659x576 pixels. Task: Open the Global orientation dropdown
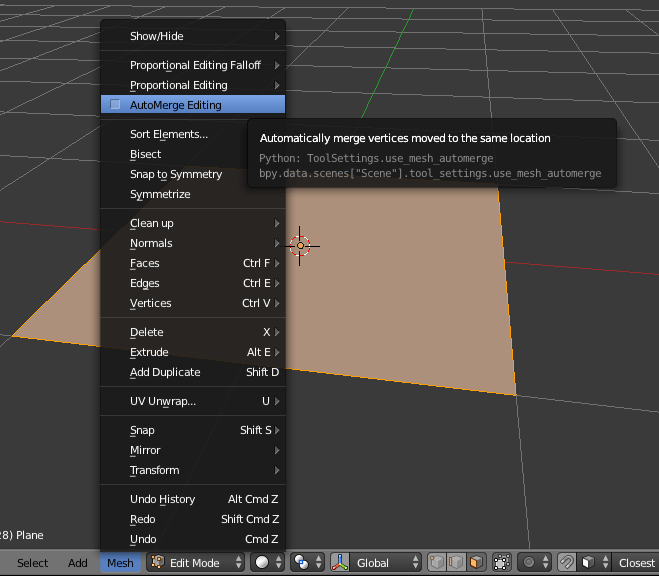click(385, 562)
